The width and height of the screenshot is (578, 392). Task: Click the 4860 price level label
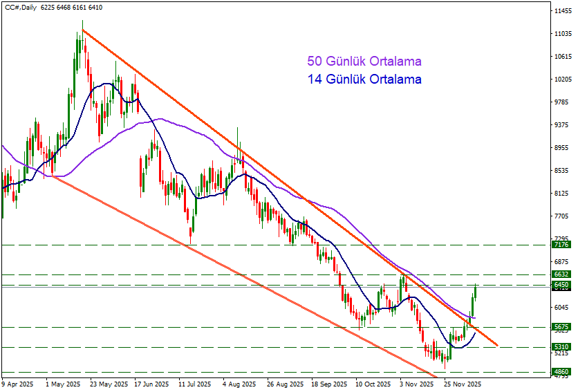point(561,372)
